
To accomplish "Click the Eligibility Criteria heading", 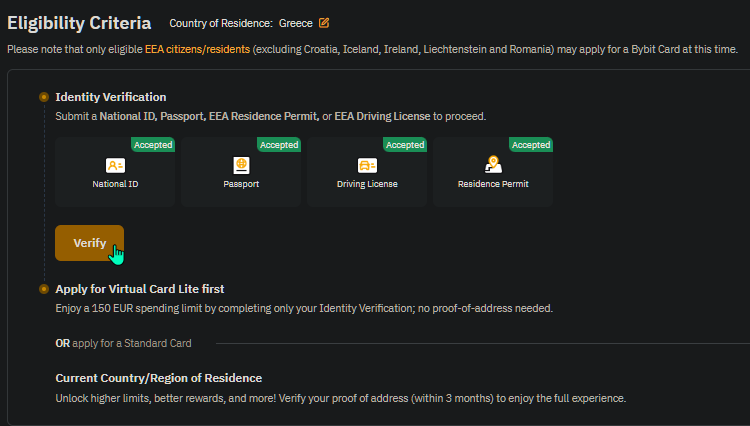I will (x=79, y=23).
